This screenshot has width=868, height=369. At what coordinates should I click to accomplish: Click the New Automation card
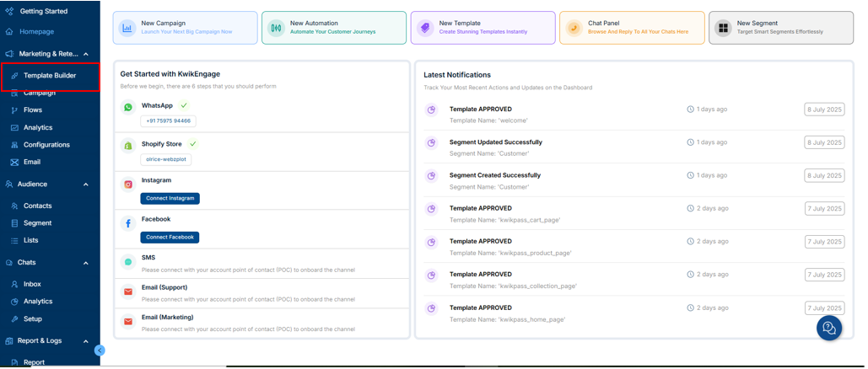[334, 28]
